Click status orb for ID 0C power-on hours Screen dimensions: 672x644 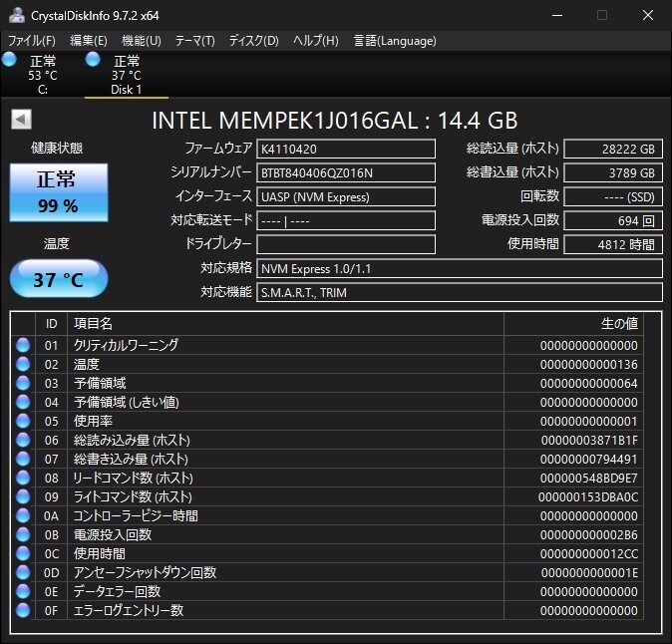23,553
